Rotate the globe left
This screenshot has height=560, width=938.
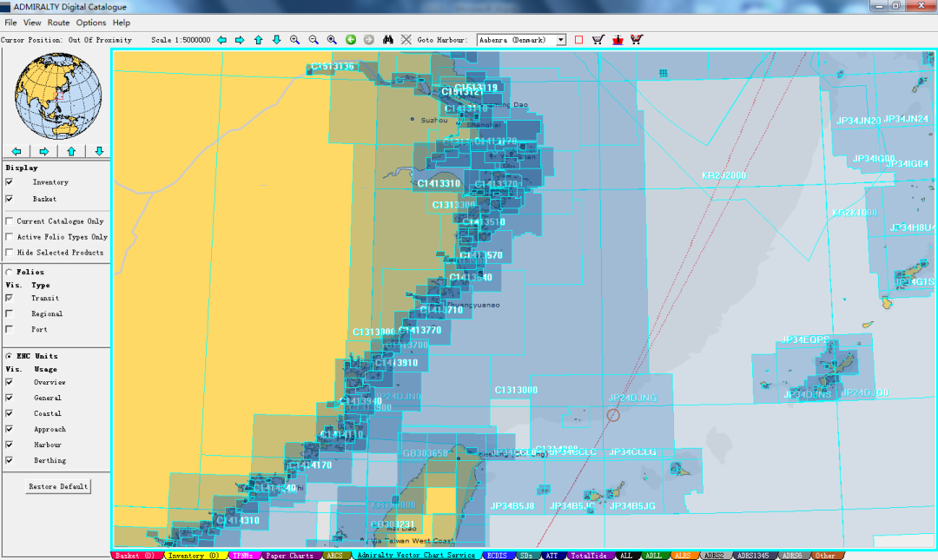point(17,151)
